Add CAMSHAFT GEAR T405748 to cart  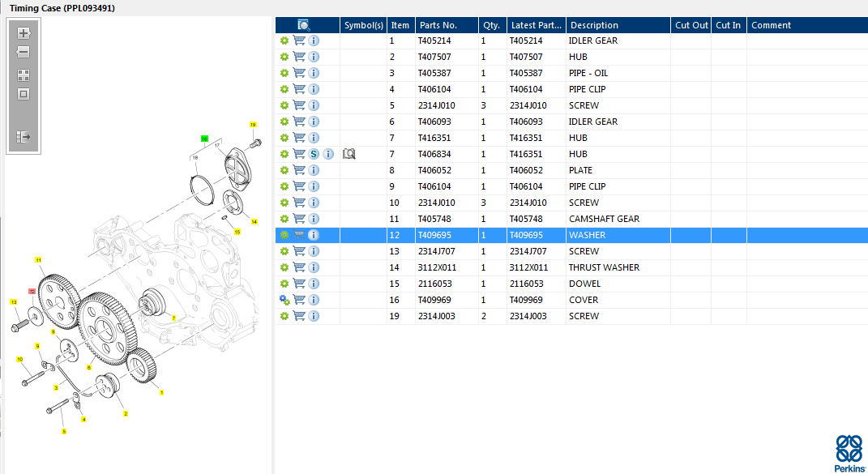click(299, 219)
